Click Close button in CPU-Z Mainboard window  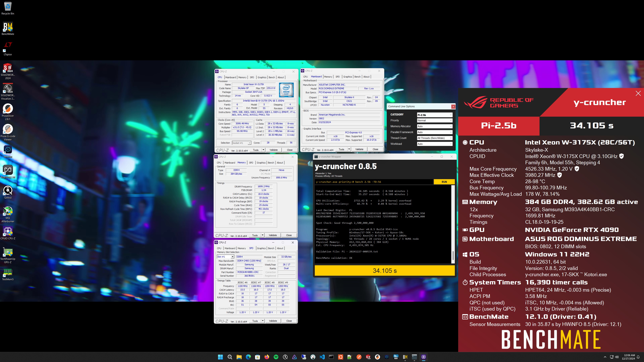[x=375, y=149]
